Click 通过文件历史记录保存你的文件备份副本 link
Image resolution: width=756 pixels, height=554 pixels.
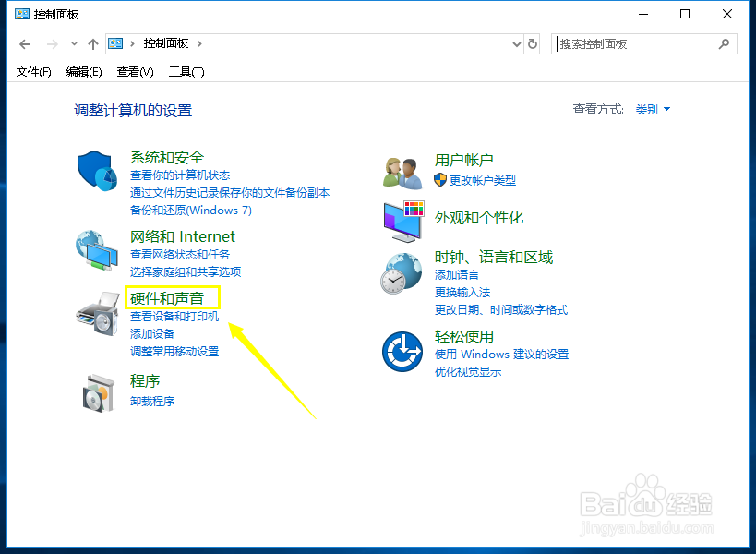(230, 192)
